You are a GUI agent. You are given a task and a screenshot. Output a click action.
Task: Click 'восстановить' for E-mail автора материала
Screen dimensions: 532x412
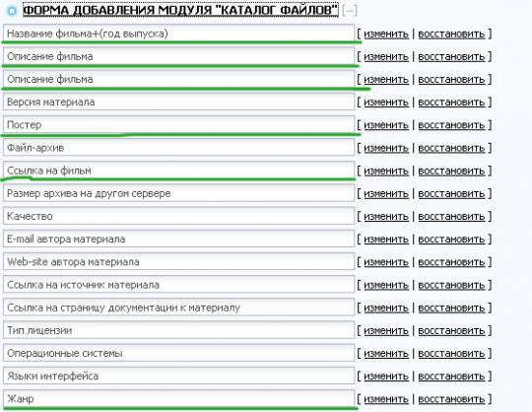451,240
